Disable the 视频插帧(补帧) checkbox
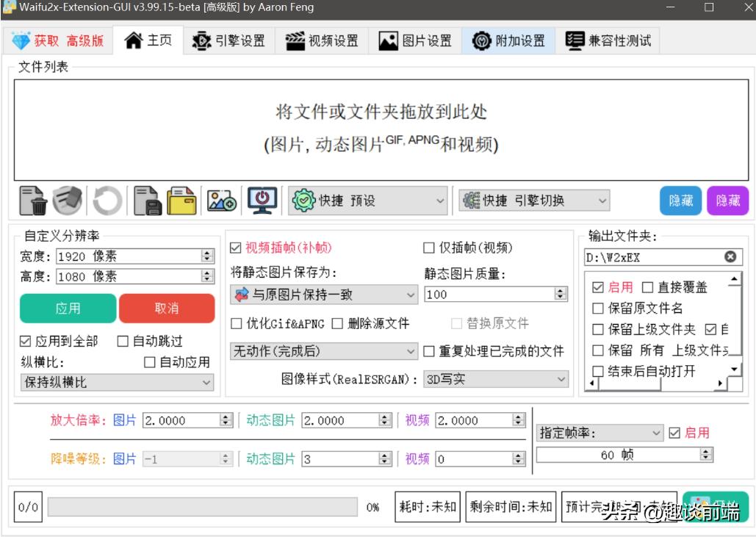This screenshot has height=537, width=756. [234, 248]
